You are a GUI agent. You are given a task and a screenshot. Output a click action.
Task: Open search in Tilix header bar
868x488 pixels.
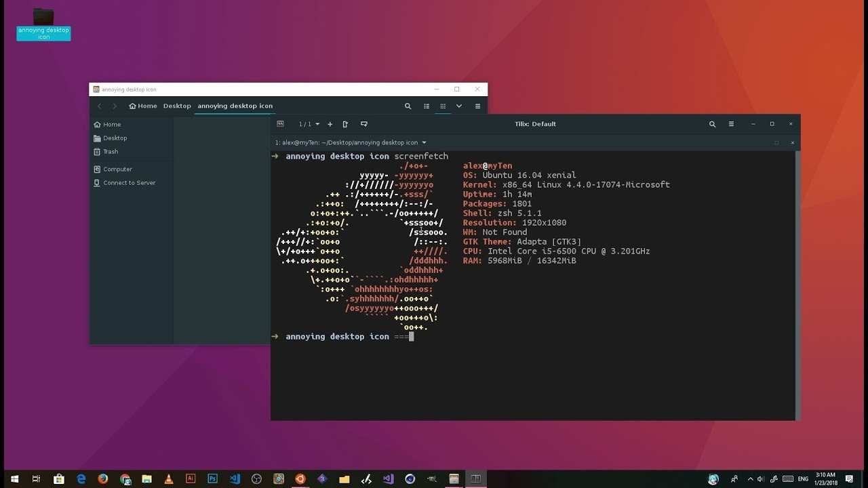tap(712, 124)
